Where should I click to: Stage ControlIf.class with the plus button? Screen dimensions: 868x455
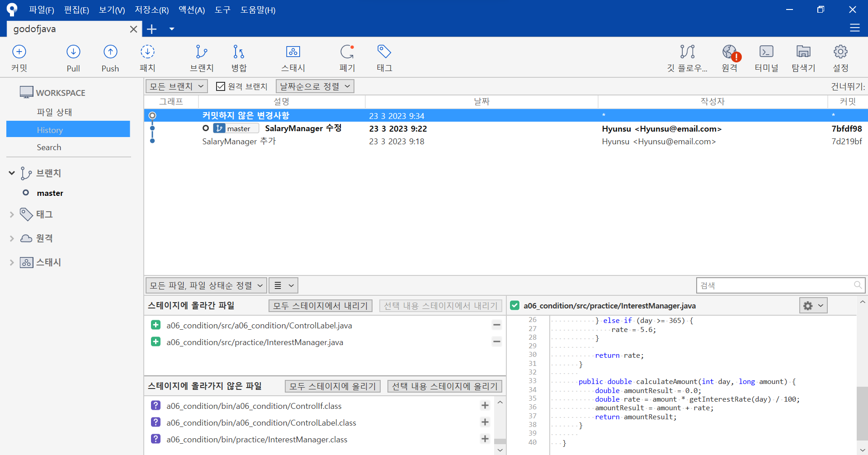coord(485,405)
